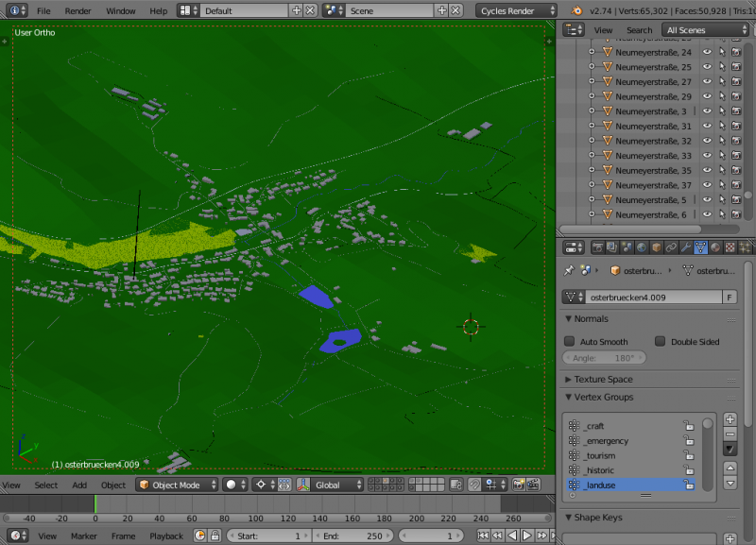Add a new vertex group with the plus button

[730, 419]
